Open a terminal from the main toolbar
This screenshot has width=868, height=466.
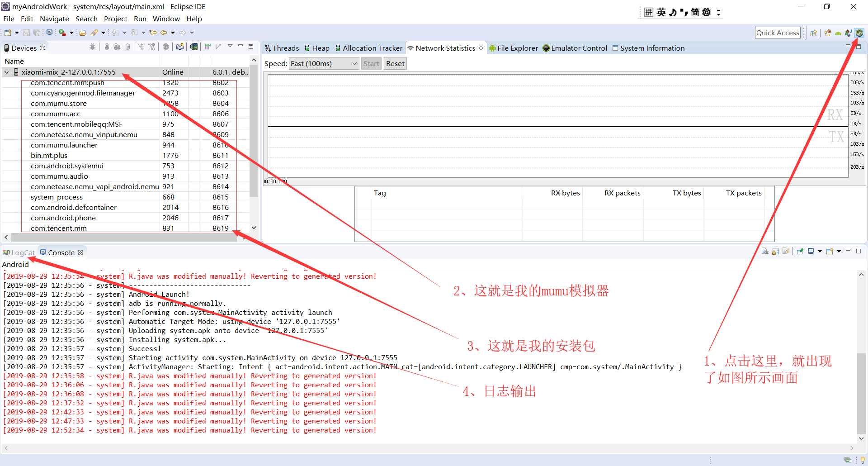click(49, 33)
